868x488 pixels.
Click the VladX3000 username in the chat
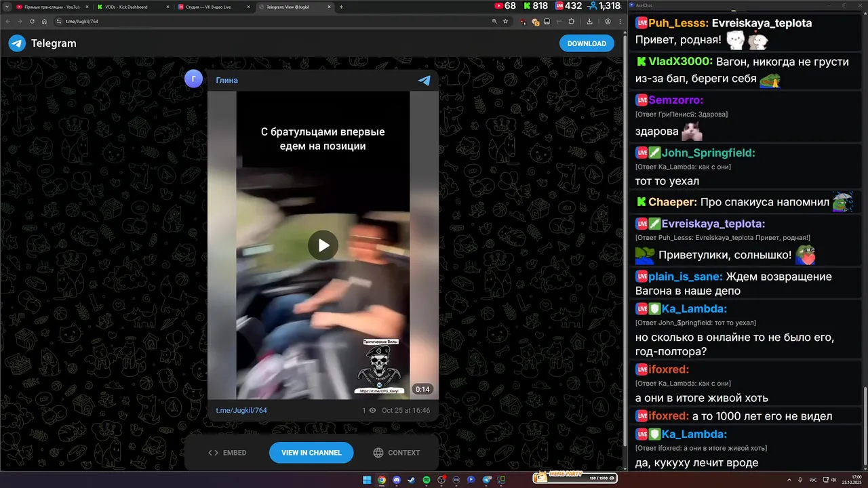[x=680, y=62]
